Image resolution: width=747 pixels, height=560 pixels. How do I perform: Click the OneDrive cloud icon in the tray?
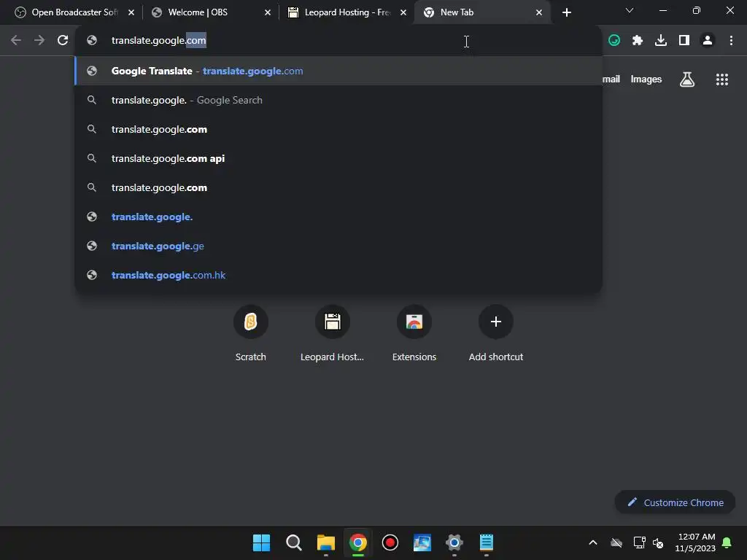616,542
